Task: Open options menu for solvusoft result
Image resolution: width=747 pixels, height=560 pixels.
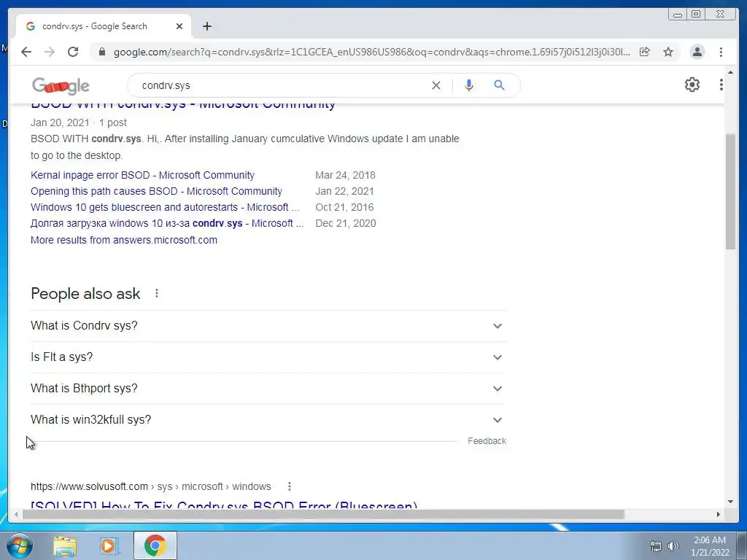Action: pyautogui.click(x=289, y=486)
